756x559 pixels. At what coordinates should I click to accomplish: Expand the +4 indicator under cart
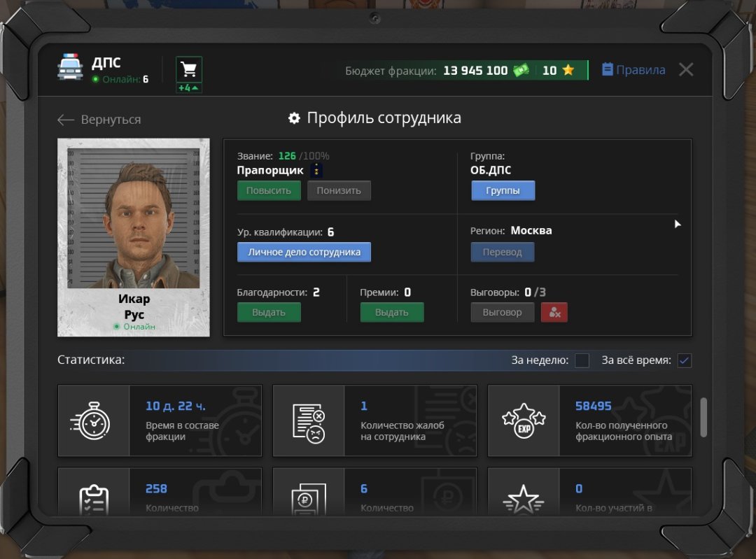point(188,88)
